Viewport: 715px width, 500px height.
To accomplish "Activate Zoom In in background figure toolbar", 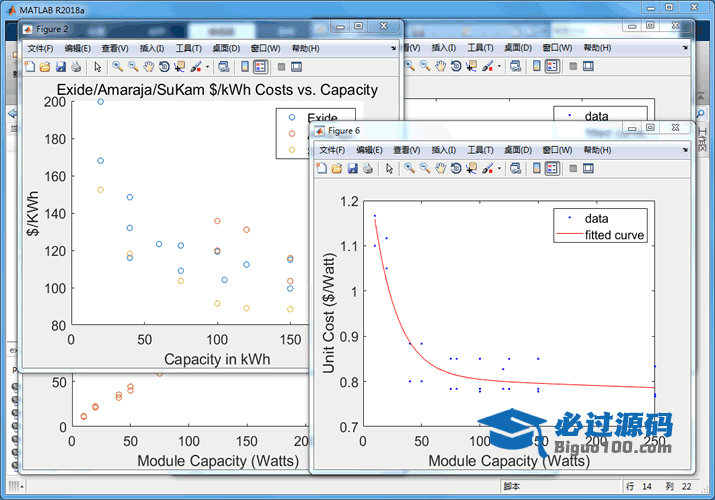I will [409, 66].
